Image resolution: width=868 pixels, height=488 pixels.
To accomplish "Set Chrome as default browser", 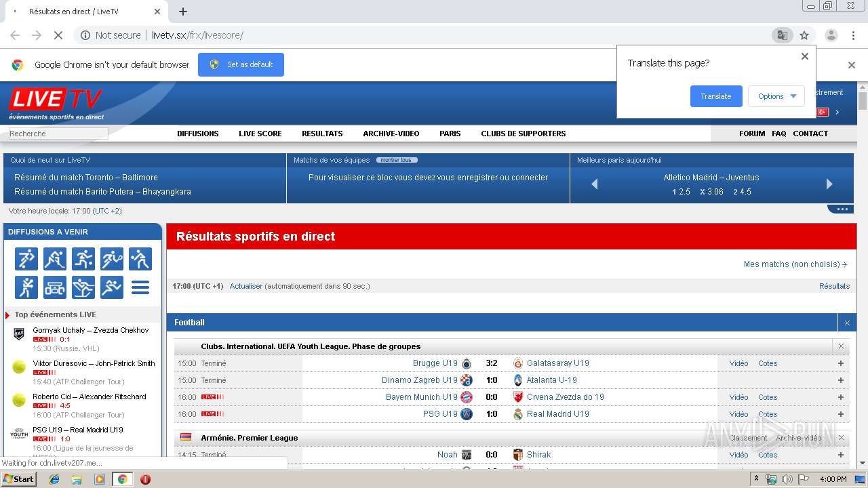I will pyautogui.click(x=241, y=64).
